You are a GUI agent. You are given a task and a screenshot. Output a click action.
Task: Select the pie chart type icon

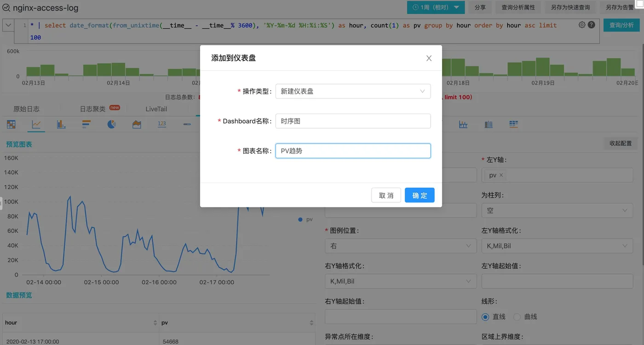[111, 124]
